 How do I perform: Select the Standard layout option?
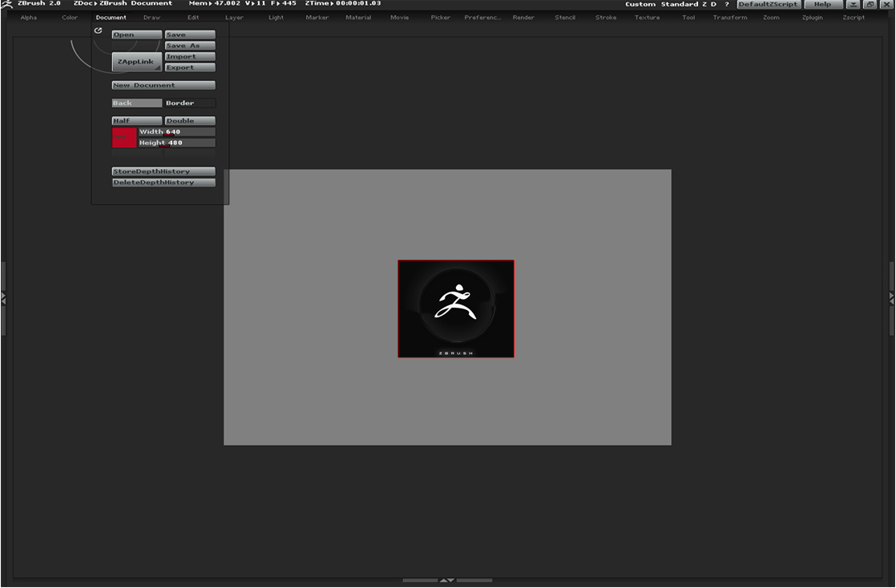pos(680,4)
